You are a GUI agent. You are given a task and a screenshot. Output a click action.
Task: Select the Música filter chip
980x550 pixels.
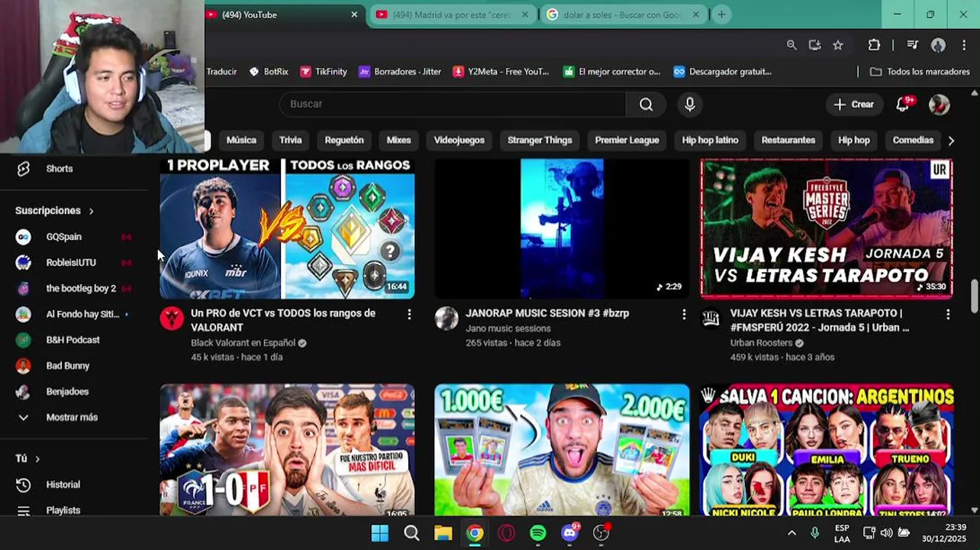click(x=241, y=141)
